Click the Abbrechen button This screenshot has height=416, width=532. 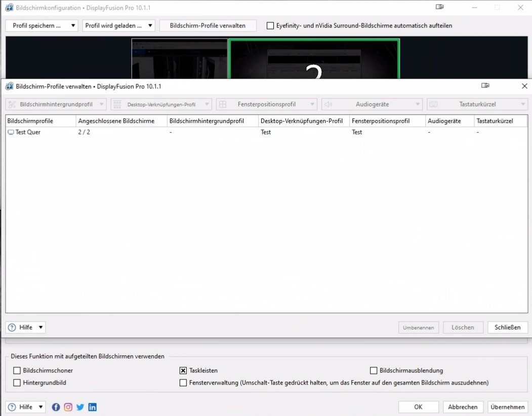click(x=463, y=407)
